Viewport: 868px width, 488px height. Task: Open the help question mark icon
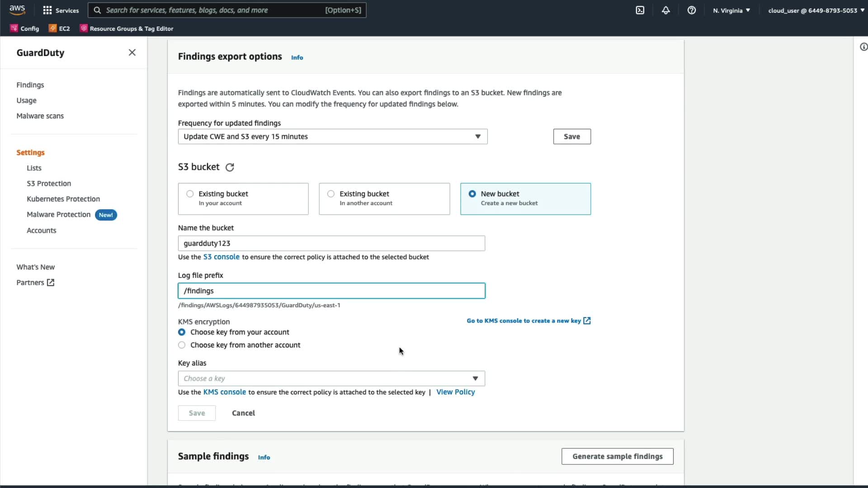(x=692, y=10)
